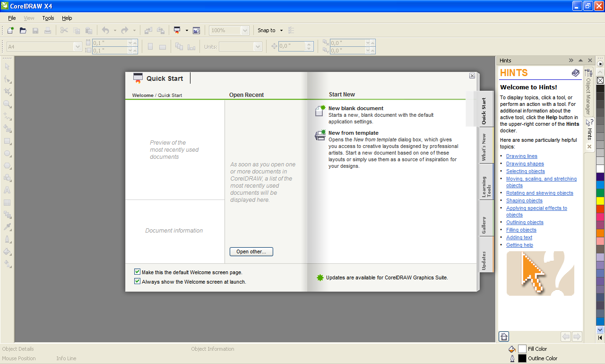605x364 pixels.
Task: Click the Welcome Screen toolbar icon
Action: tap(196, 30)
